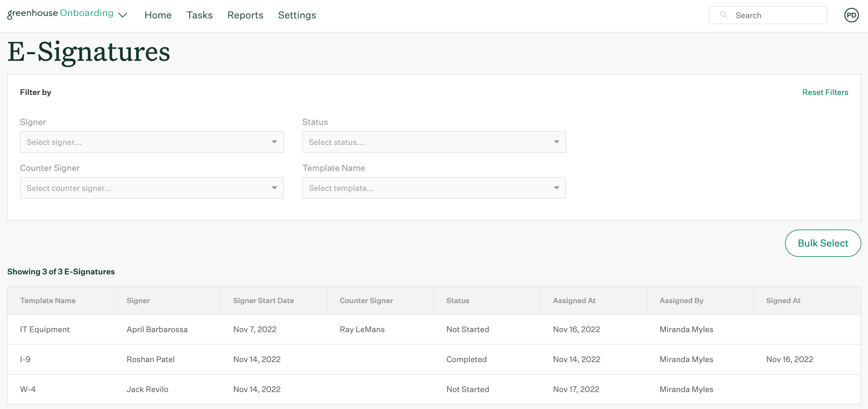
Task: Go to the Tasks menu
Action: 200,15
